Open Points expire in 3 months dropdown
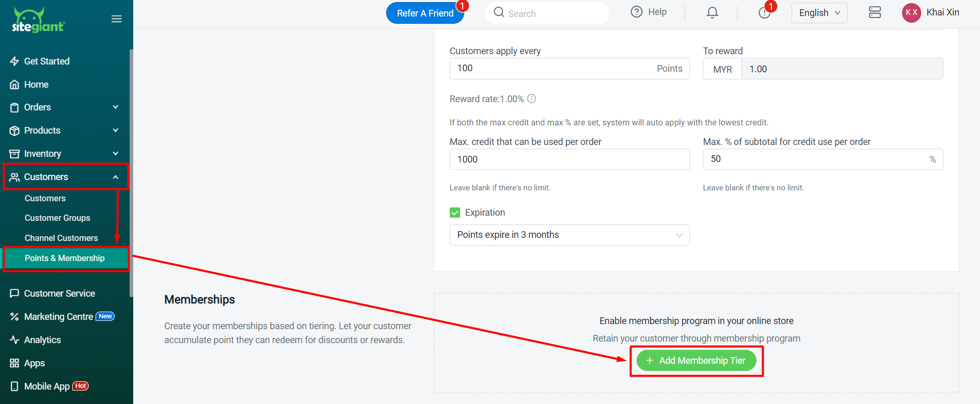Viewport: 980px width, 404px height. [x=570, y=235]
